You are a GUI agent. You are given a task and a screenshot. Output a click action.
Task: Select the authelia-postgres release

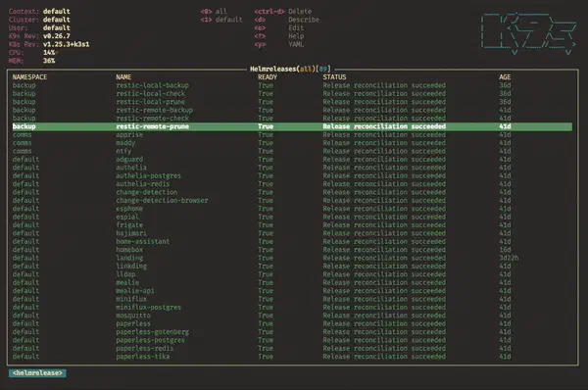292,175
